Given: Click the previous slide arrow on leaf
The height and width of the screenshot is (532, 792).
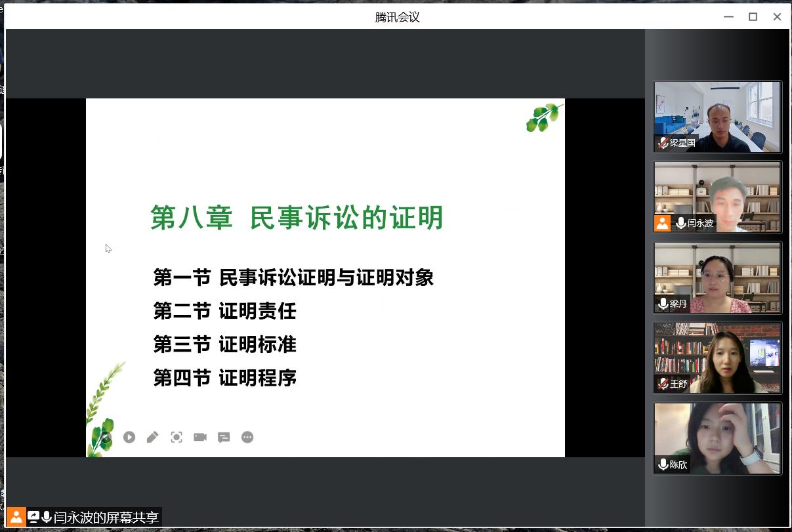Looking at the screenshot, I should coord(106,437).
